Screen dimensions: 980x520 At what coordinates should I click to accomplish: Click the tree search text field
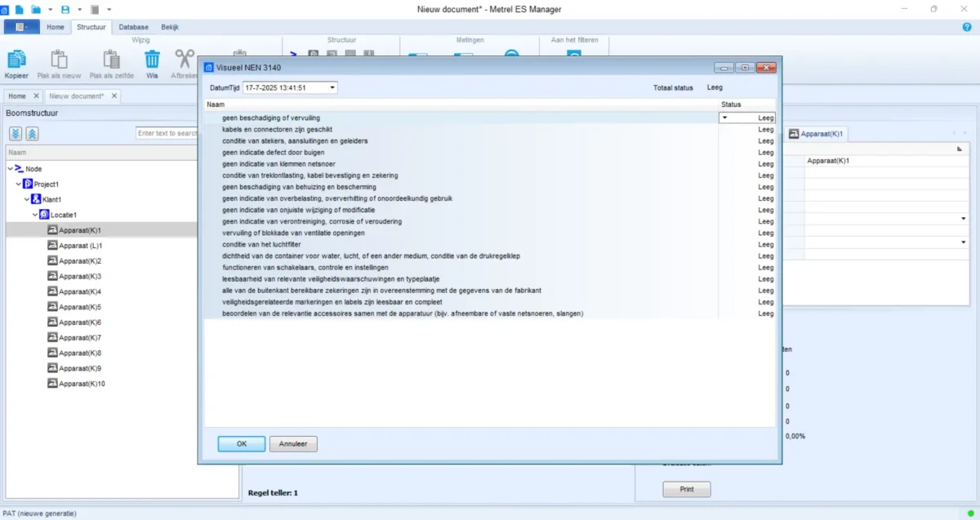pos(167,133)
